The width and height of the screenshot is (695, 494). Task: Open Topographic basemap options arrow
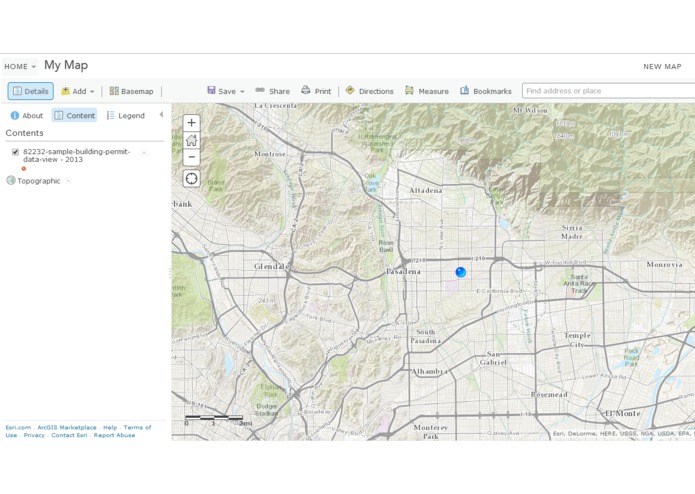coord(68,181)
